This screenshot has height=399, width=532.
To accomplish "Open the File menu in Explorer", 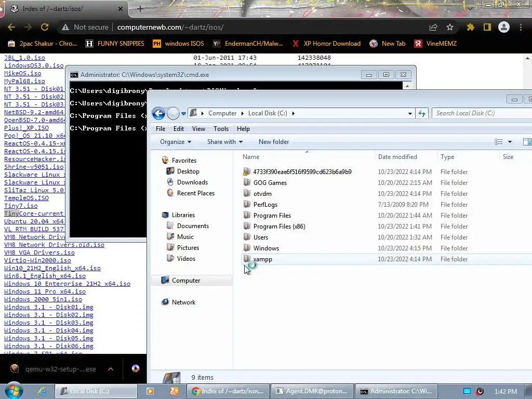I will (161, 129).
